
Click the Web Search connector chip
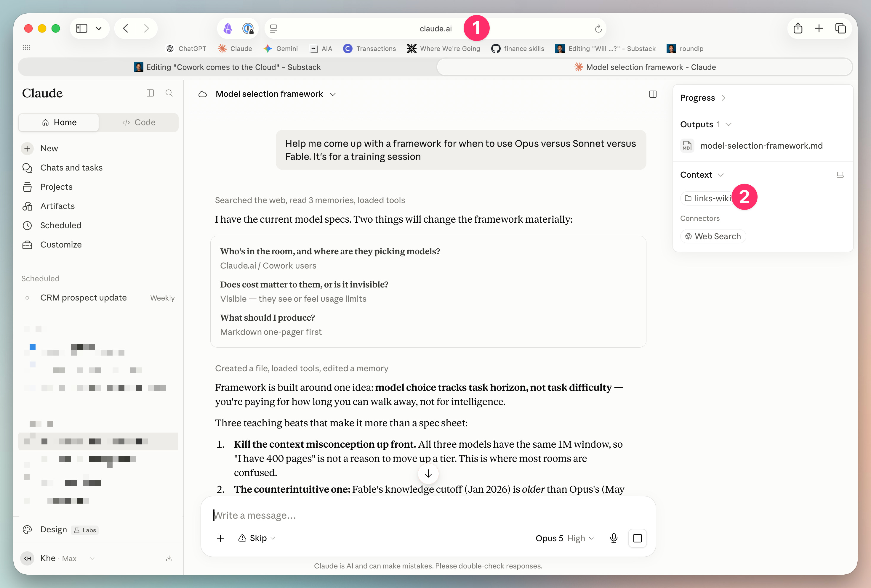click(713, 236)
